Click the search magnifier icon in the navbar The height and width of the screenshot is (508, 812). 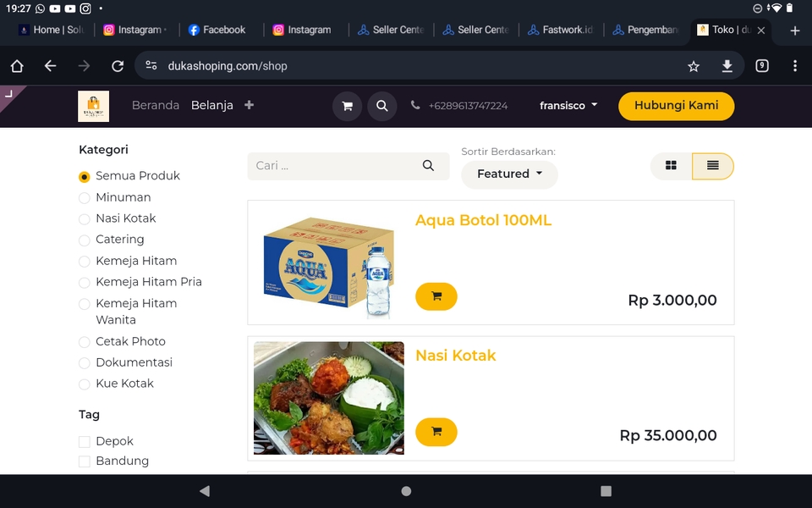(381, 106)
